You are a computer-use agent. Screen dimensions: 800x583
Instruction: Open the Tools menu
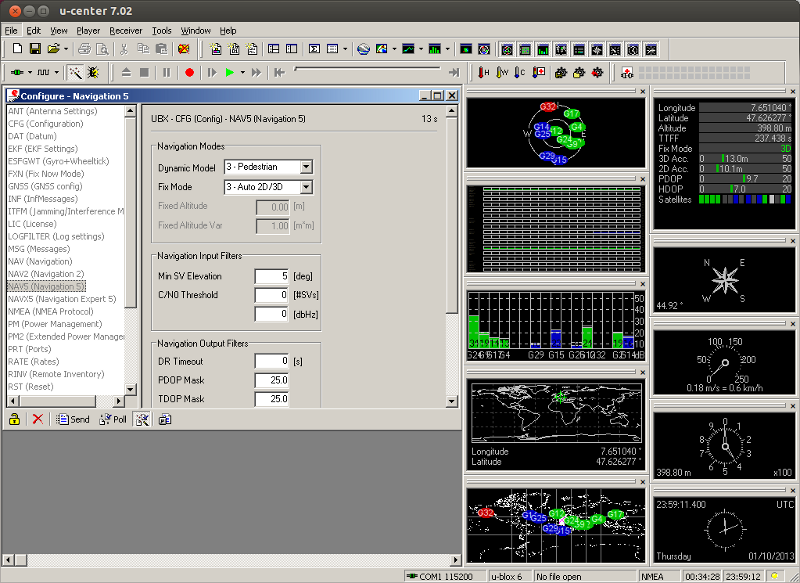click(162, 31)
